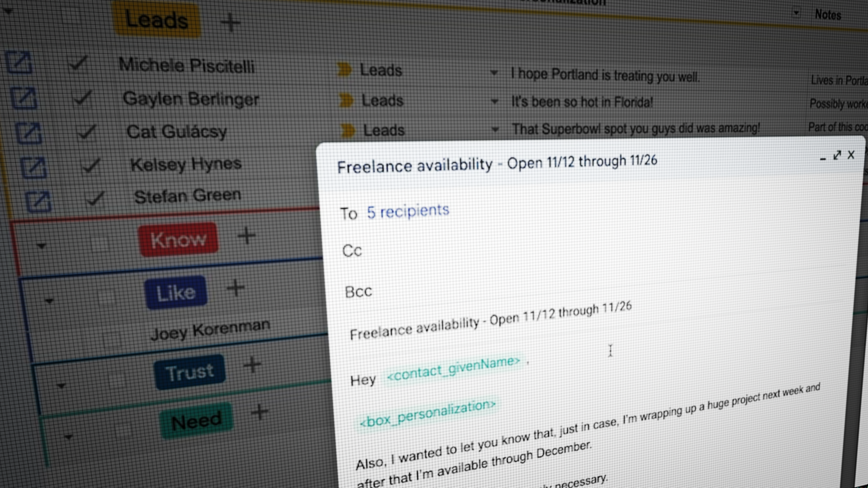The image size is (868, 488).
Task: Click Cat Gulácsy's Leads stage arrow icon
Action: click(348, 130)
